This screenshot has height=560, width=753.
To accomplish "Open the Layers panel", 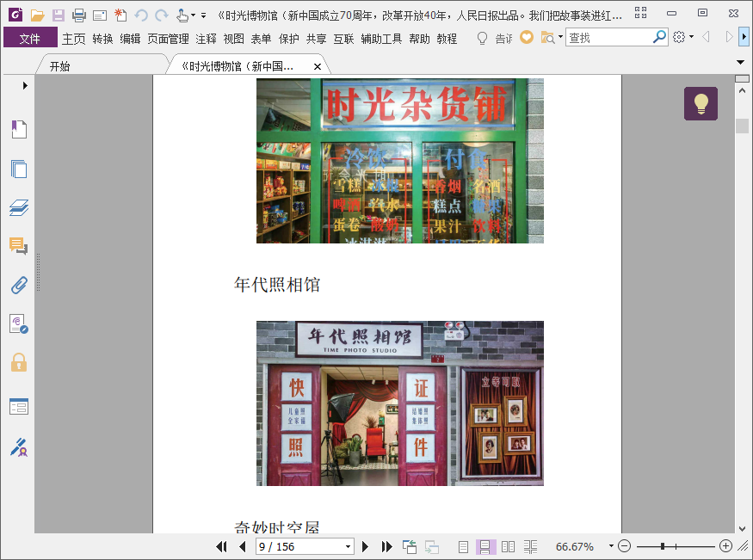I will (x=19, y=208).
